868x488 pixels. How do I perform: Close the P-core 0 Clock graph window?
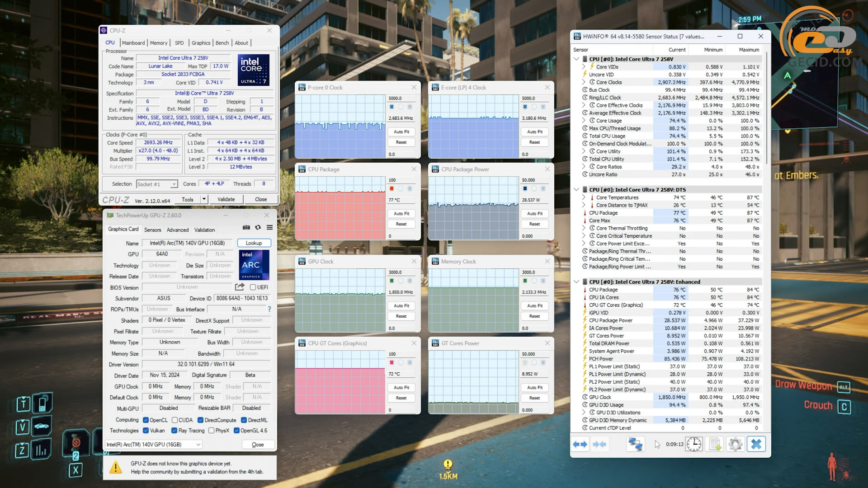[x=414, y=88]
